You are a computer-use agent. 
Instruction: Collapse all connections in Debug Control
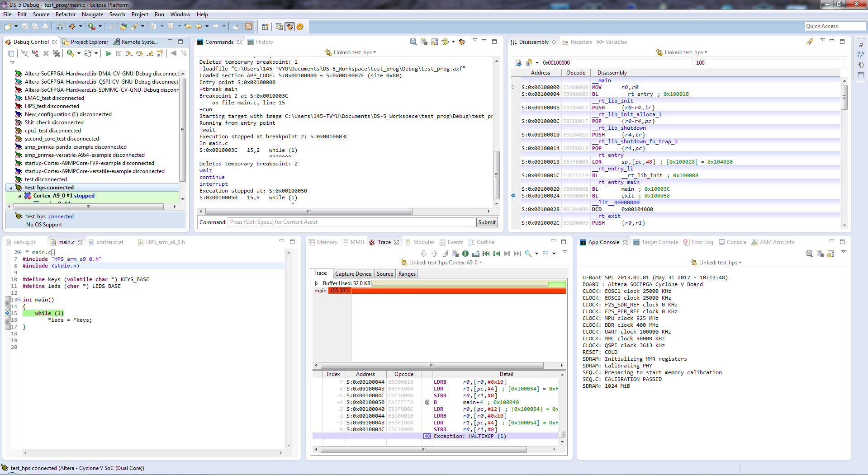(x=11, y=53)
